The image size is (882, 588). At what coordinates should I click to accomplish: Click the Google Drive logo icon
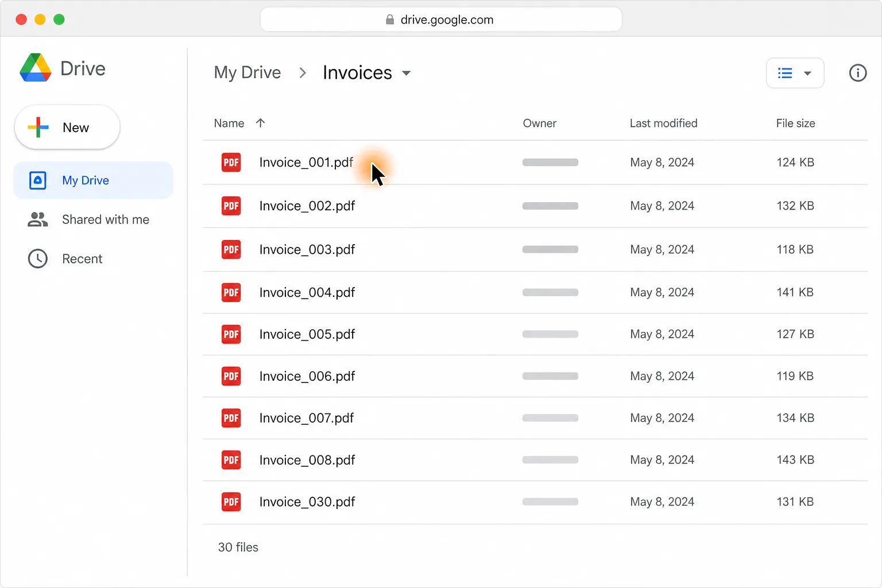[x=36, y=68]
